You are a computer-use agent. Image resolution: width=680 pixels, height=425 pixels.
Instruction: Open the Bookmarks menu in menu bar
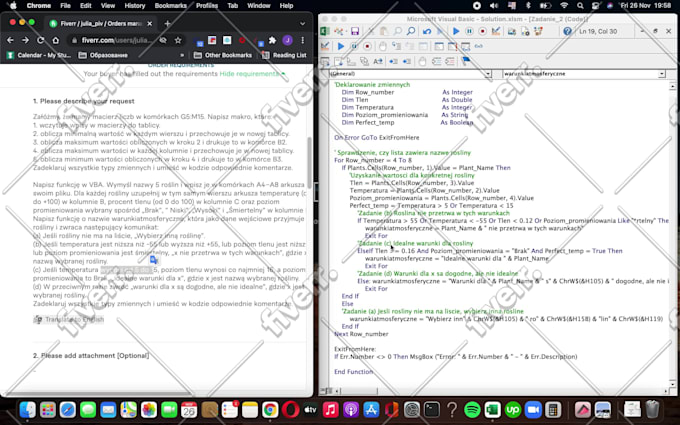pos(170,5)
